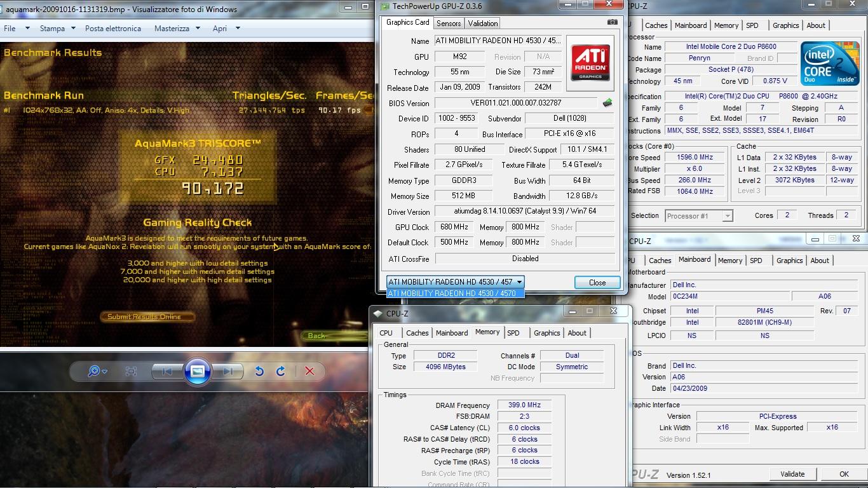The image size is (868, 488).
Task: Click the GPU-Z screenshot camera icon
Action: point(612,22)
